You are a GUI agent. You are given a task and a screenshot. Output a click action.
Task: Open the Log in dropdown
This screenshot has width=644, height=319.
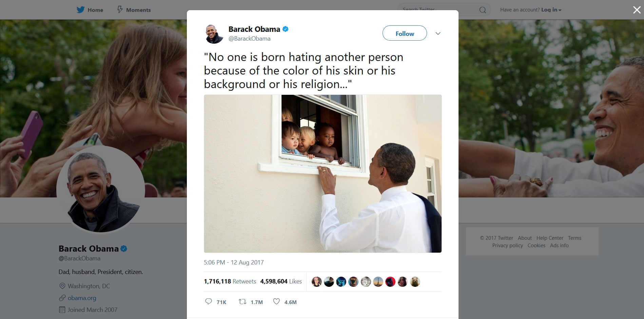(551, 10)
